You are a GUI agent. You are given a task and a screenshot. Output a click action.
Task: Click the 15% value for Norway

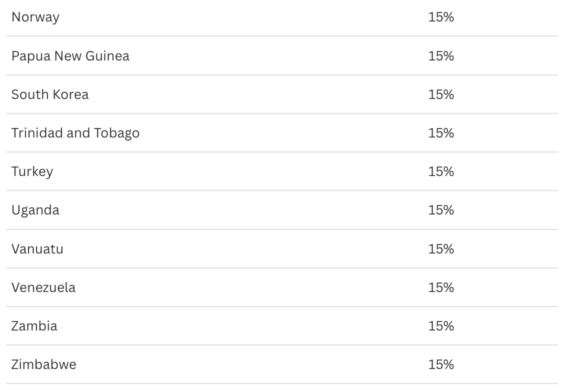click(441, 17)
